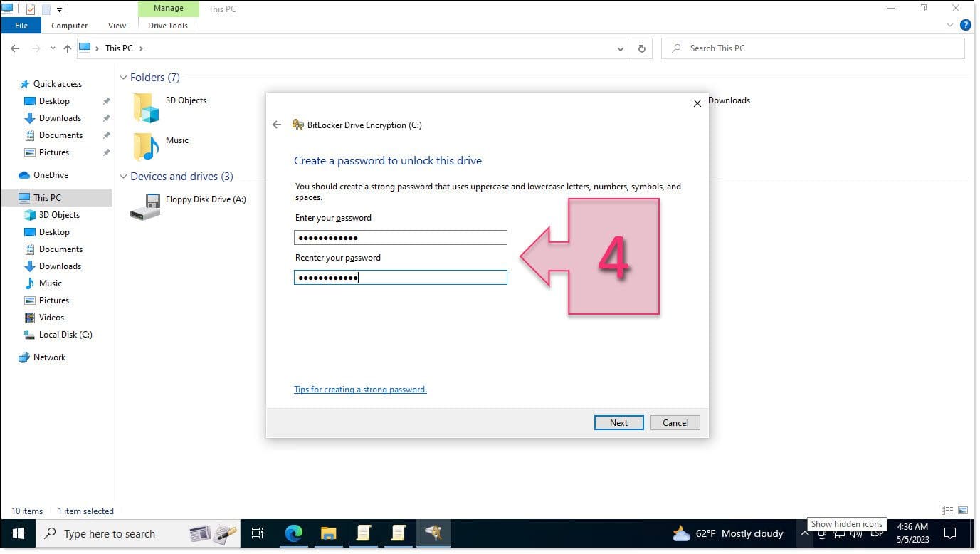The height and width of the screenshot is (554, 980).
Task: Switch to the Computer ribbon tab
Action: [70, 26]
